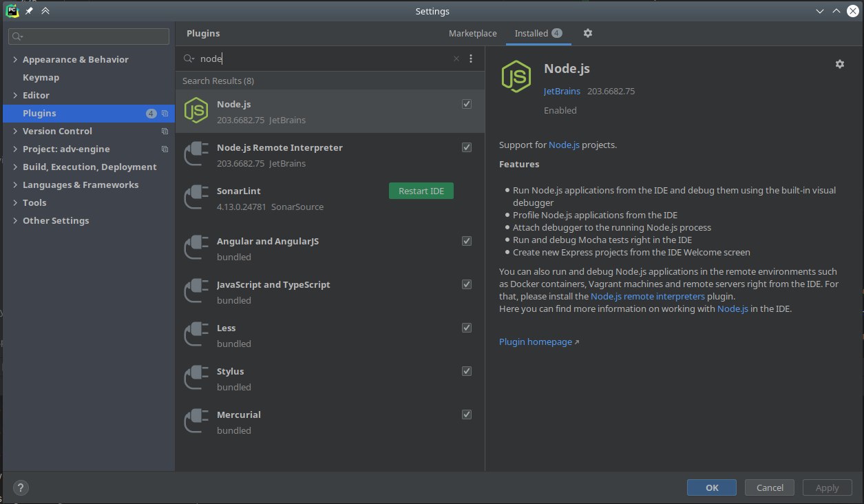Select Plugins in settings sidebar
This screenshot has height=504, width=864.
tap(87, 114)
